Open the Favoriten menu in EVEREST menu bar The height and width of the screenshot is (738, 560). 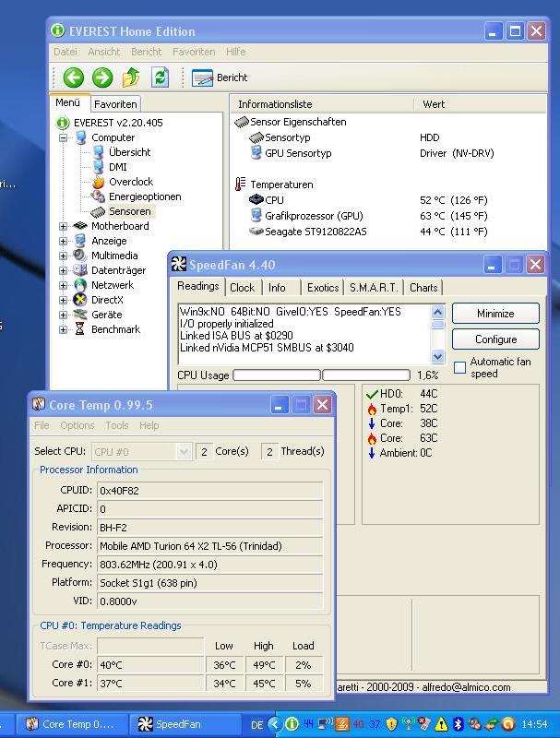click(194, 52)
